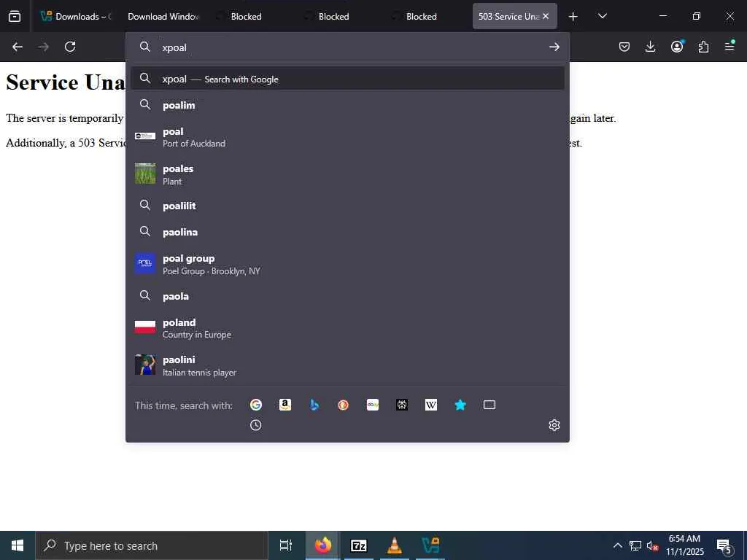
Task: Open muted volume icon in tray
Action: click(x=652, y=545)
